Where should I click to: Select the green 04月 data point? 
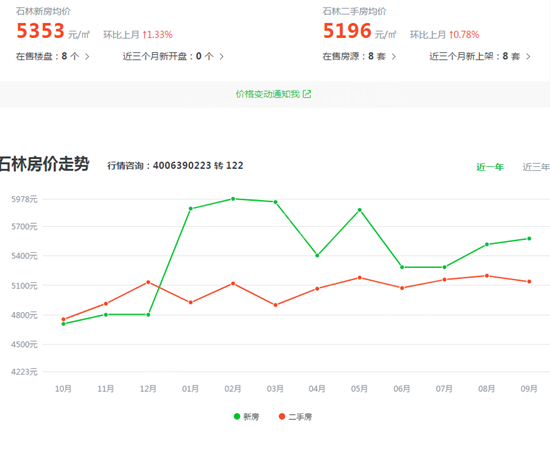pos(317,255)
